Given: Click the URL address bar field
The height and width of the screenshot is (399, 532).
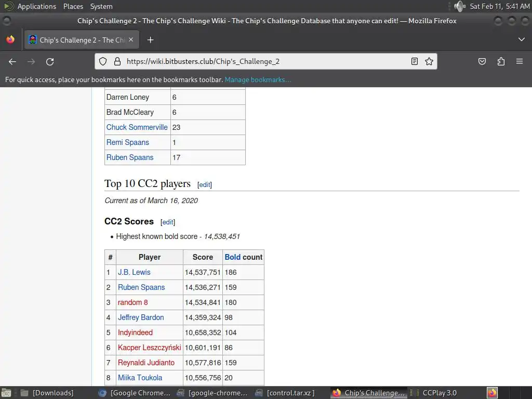Looking at the screenshot, I should [265, 61].
